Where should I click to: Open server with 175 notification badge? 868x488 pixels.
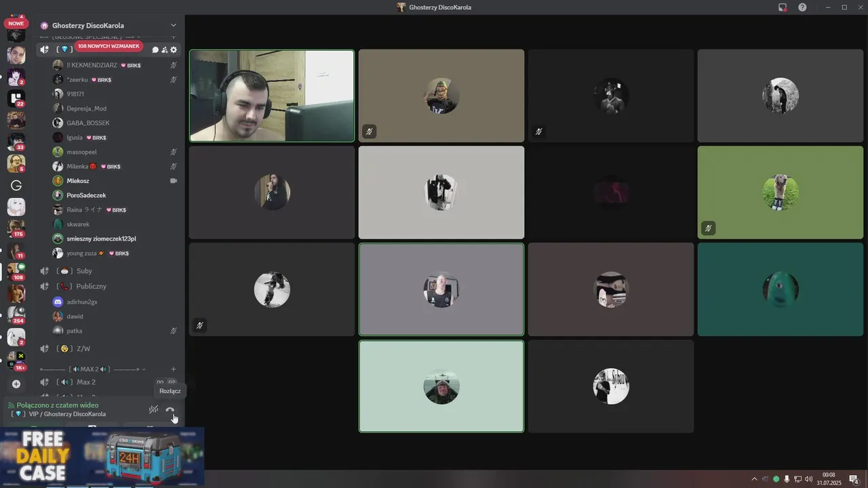tap(16, 228)
